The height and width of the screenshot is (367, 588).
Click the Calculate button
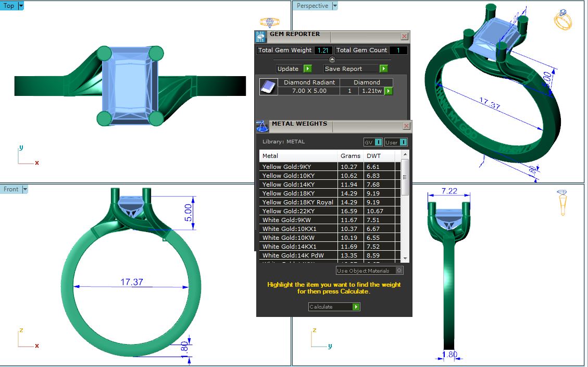click(334, 307)
